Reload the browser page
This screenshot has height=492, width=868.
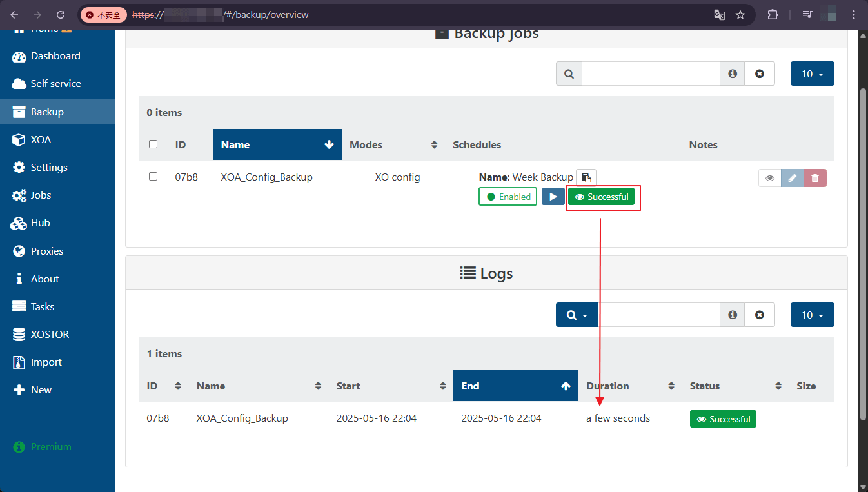61,14
